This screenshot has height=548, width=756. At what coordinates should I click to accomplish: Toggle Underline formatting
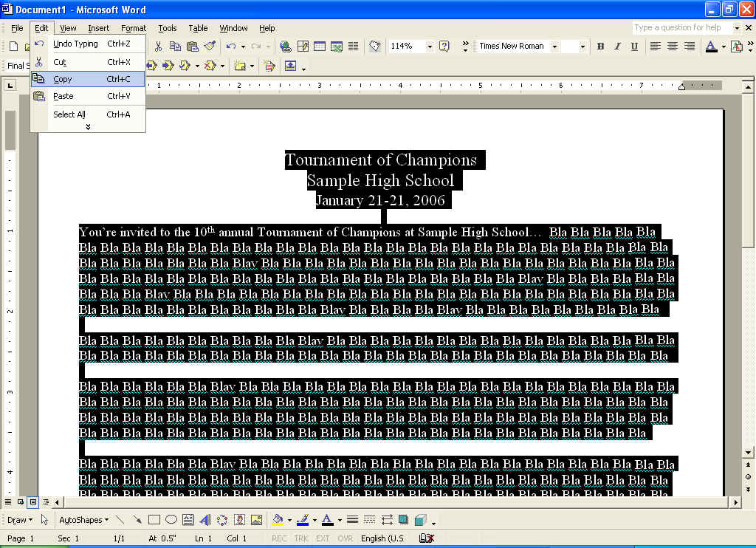tap(634, 47)
